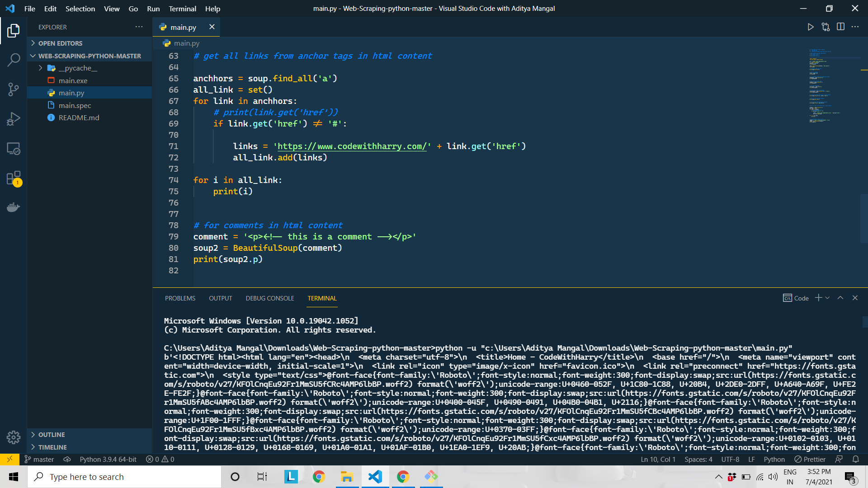Image resolution: width=868 pixels, height=488 pixels.
Task: Toggle the Prettier extension status
Action: tap(810, 459)
